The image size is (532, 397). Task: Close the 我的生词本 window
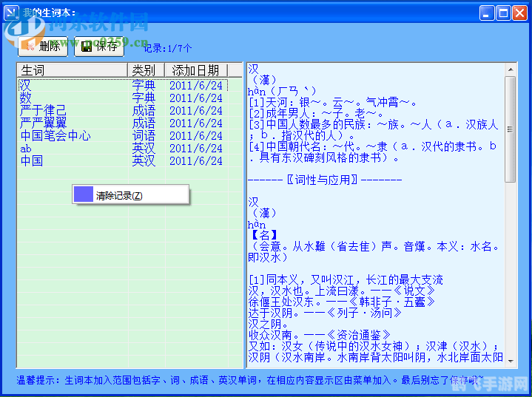coord(519,13)
